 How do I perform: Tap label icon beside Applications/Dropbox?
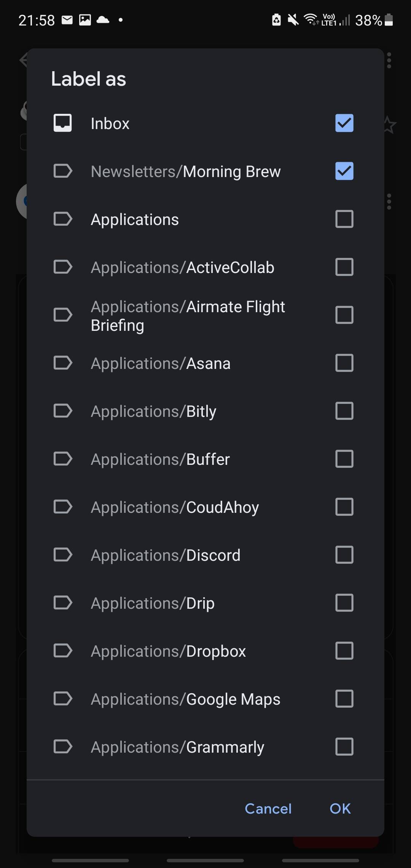[x=63, y=651]
